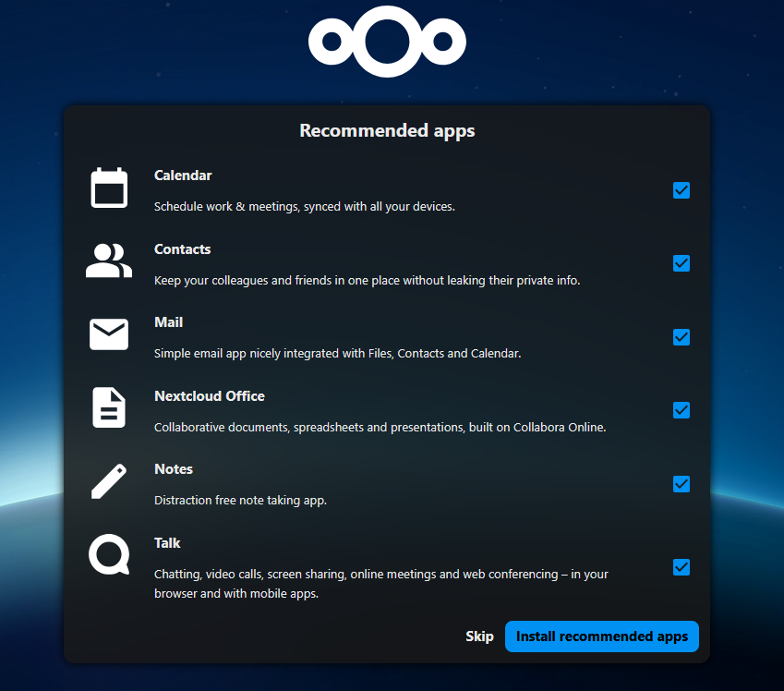Image resolution: width=784 pixels, height=691 pixels.
Task: Uncheck the Mail app checkbox
Action: (681, 337)
